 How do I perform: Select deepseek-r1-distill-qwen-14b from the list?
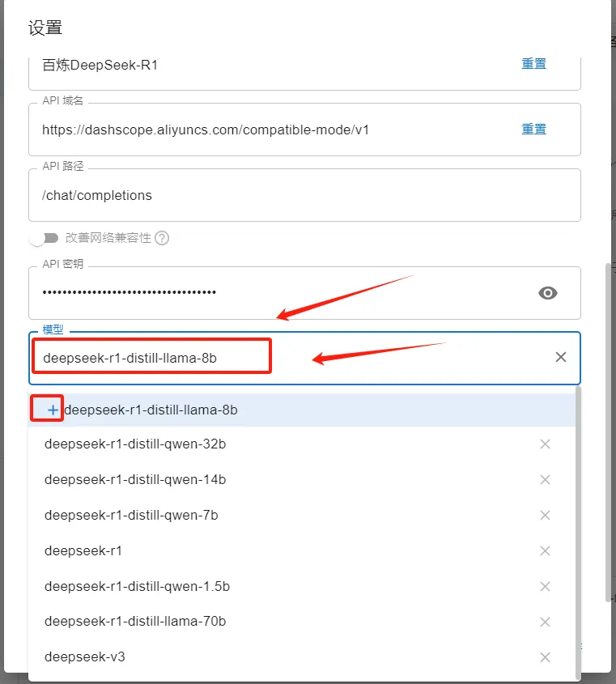[302, 480]
